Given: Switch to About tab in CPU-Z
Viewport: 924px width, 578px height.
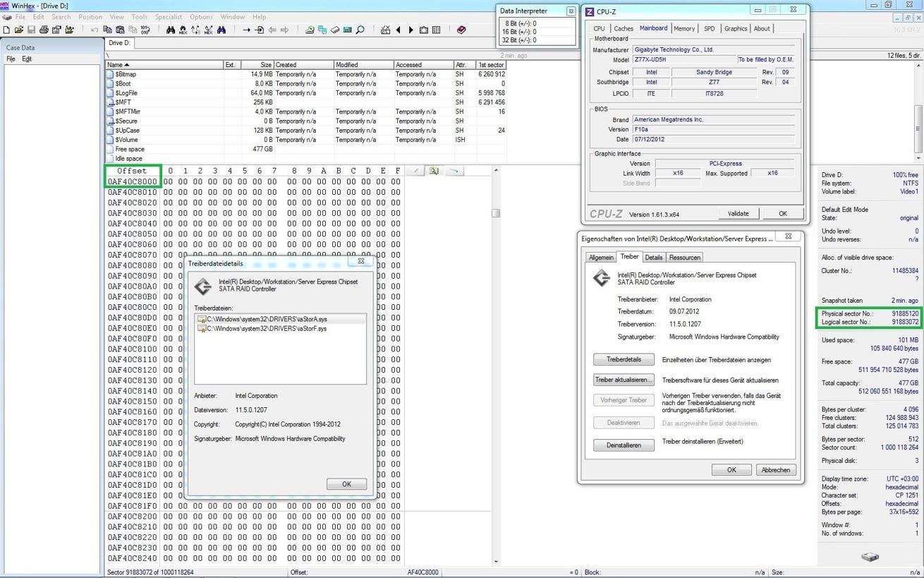Looking at the screenshot, I should tap(762, 29).
